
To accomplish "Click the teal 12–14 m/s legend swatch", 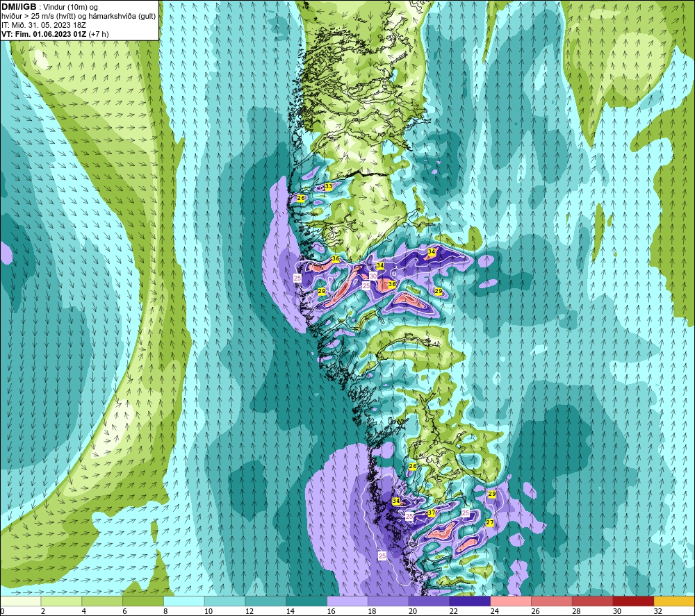I will pyautogui.click(x=265, y=601).
